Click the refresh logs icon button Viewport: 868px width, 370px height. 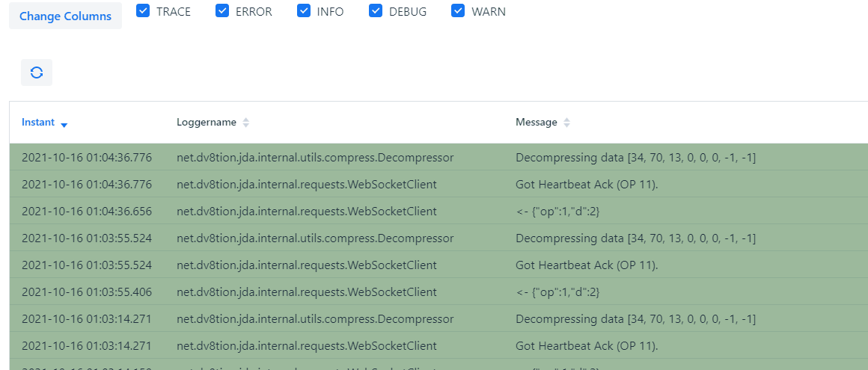(37, 73)
